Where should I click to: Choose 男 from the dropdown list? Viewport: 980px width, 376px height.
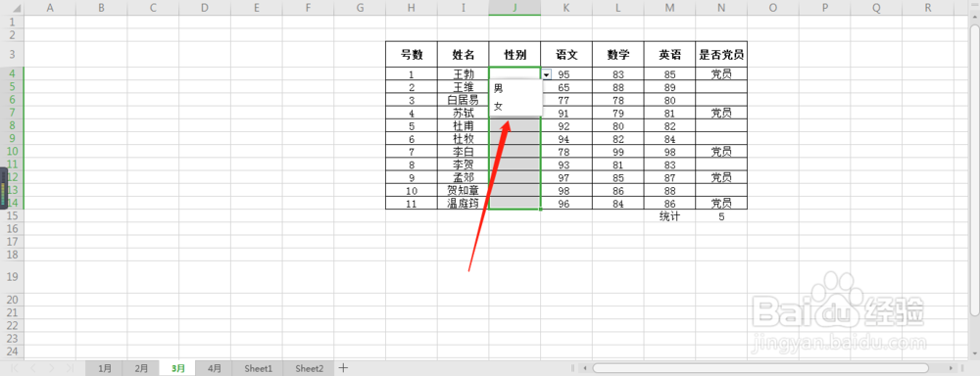[515, 89]
